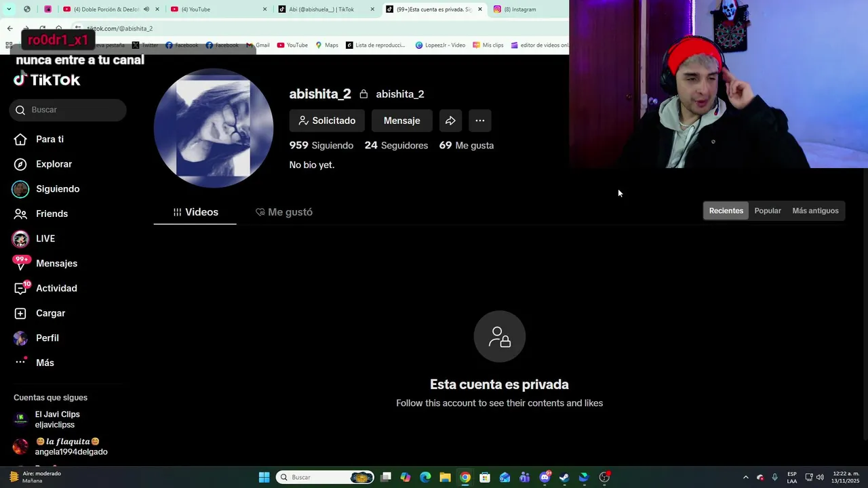Screen dimensions: 868x488
Task: Click the Buscar search field in TikTok
Action: [68, 110]
